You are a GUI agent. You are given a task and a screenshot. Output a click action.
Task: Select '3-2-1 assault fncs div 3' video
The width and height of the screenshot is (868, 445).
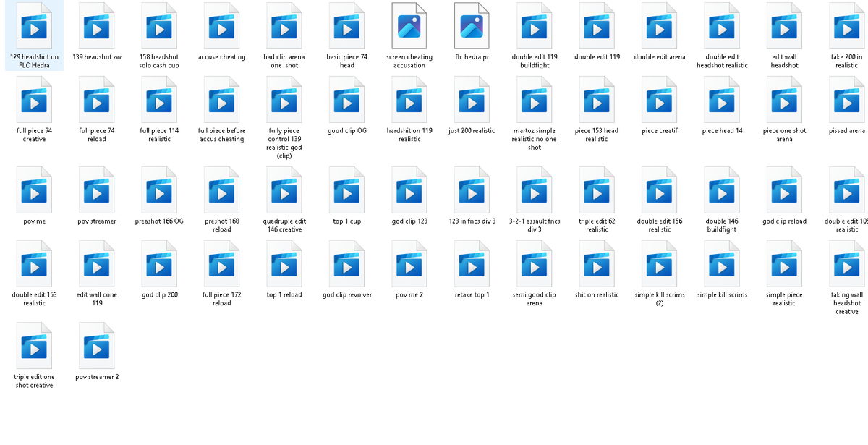[535, 190]
